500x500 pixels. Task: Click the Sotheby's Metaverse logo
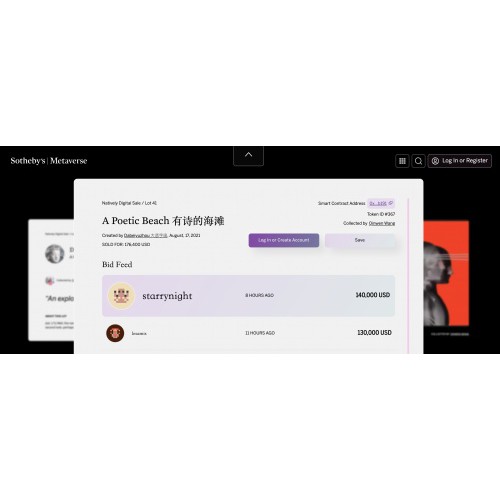49,161
